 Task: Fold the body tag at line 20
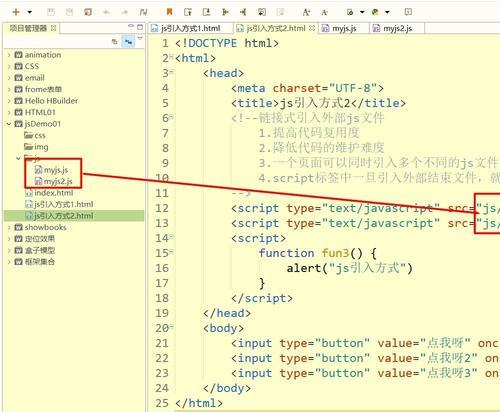171,326
